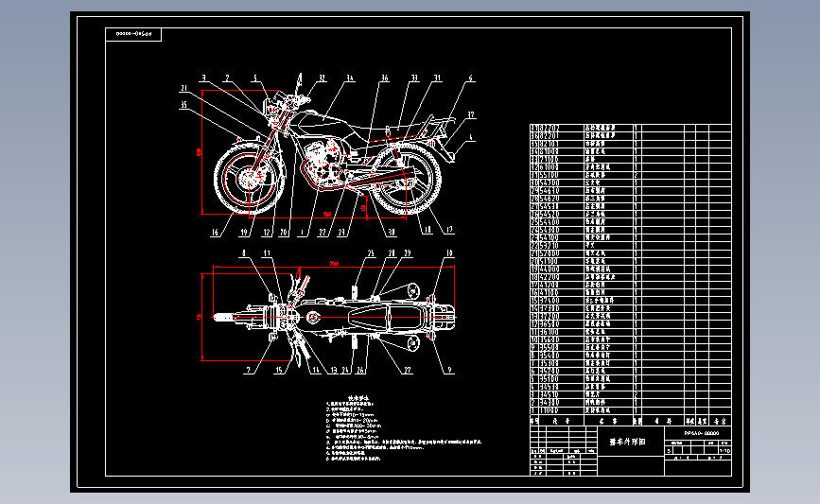Image resolution: width=820 pixels, height=504 pixels.
Task: Click callout number 25 above the top view
Action: [370, 253]
